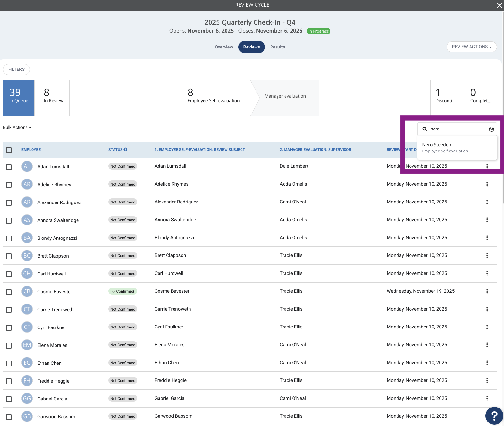Clear the search field with X icon
Screen dimensions: 504x426
492,129
